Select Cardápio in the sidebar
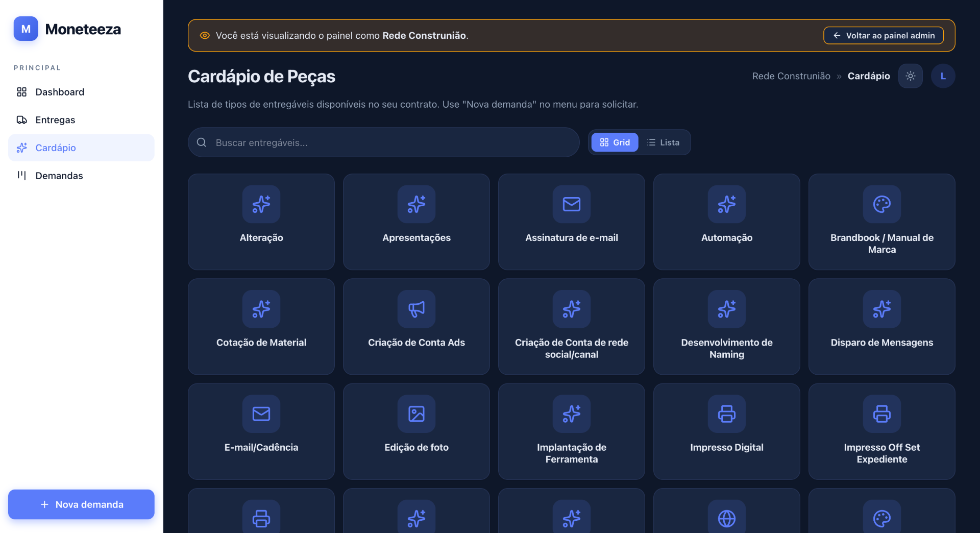The height and width of the screenshot is (533, 980). point(81,148)
